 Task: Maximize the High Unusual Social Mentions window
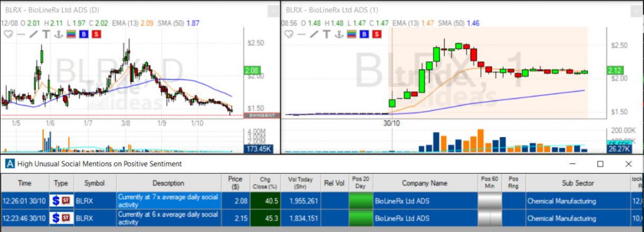tap(600, 164)
